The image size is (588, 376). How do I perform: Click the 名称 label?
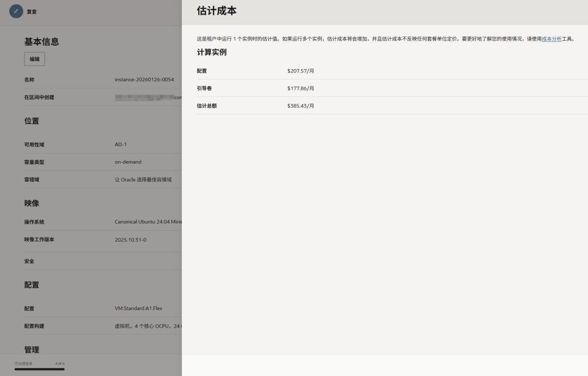click(x=29, y=79)
